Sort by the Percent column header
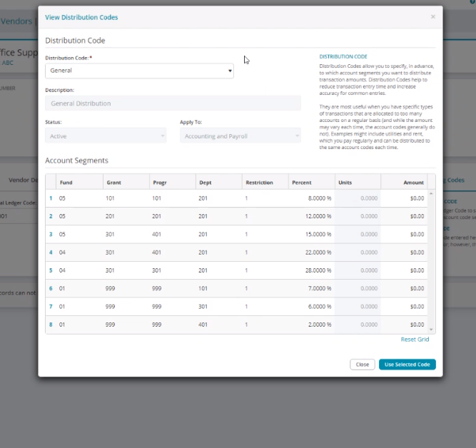This screenshot has width=476, height=448. [x=312, y=183]
